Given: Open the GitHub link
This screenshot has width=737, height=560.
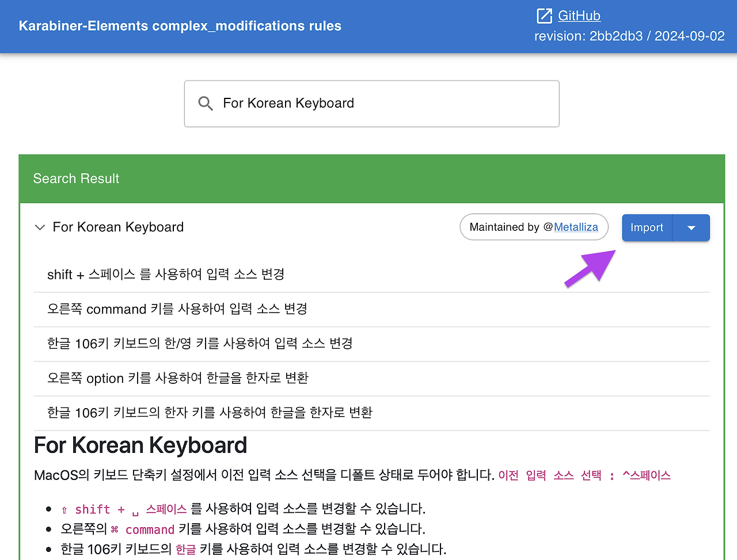Looking at the screenshot, I should point(579,16).
